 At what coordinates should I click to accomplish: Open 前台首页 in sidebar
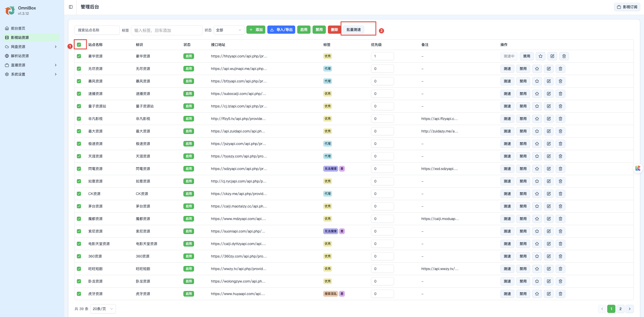pyautogui.click(x=32, y=28)
